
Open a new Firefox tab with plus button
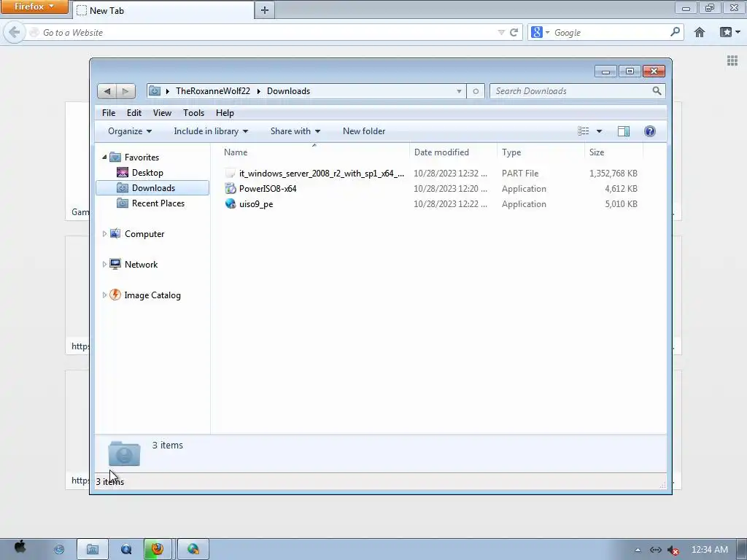(x=265, y=10)
